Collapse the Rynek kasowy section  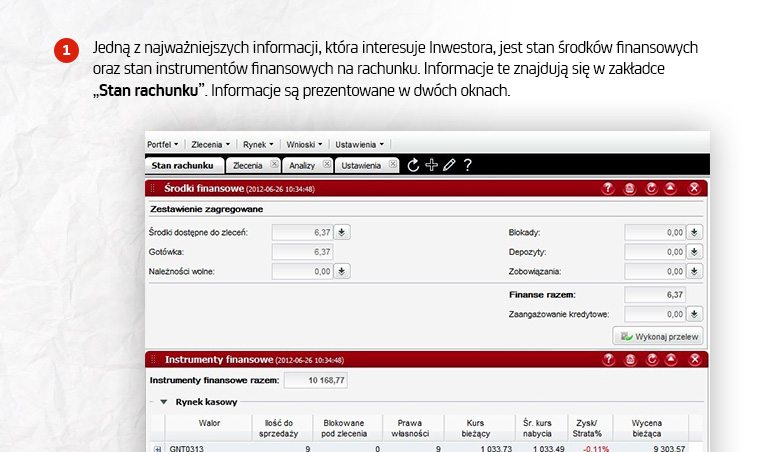click(x=164, y=402)
